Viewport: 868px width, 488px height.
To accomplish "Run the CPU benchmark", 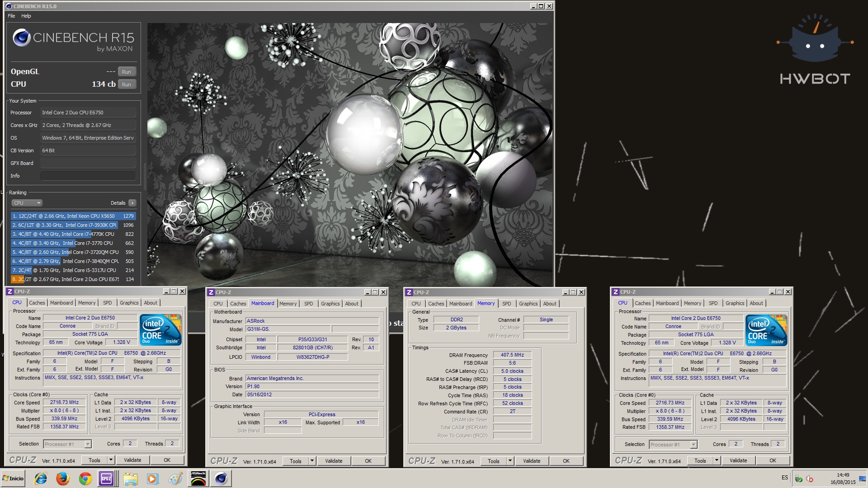I will (x=127, y=84).
